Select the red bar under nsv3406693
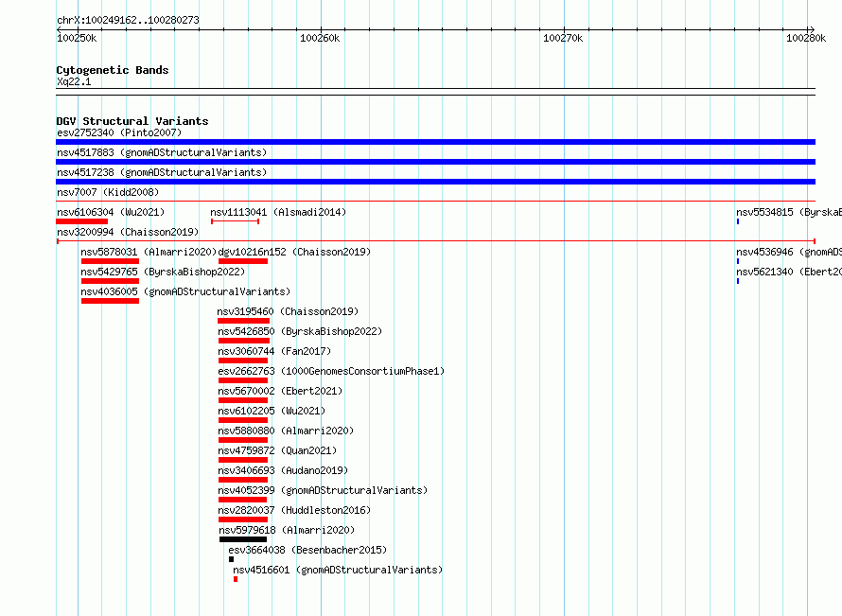842x616 pixels. pos(243,480)
